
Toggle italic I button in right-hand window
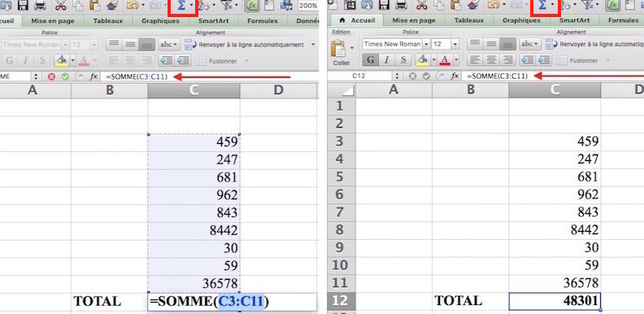[x=386, y=60]
